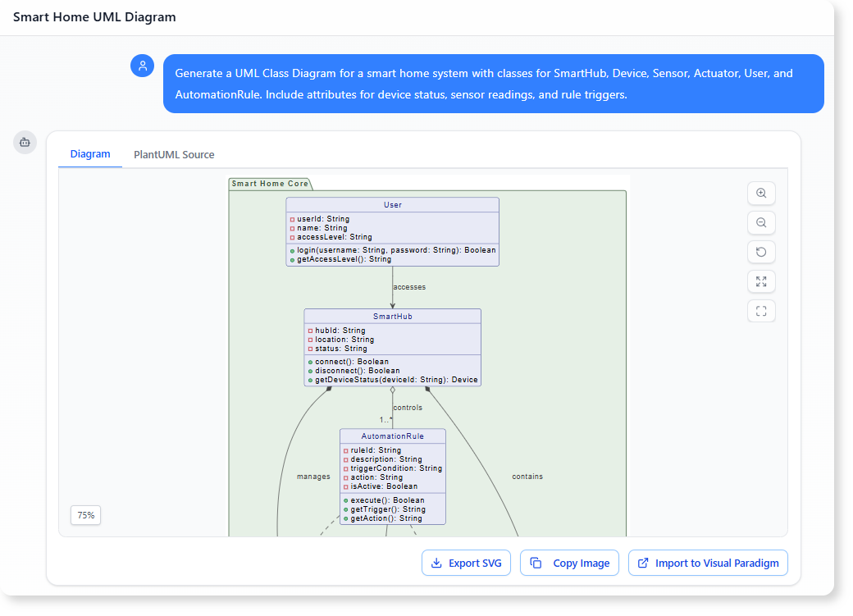
Task: Enter fullscreen diagram mode
Action: pos(761,311)
